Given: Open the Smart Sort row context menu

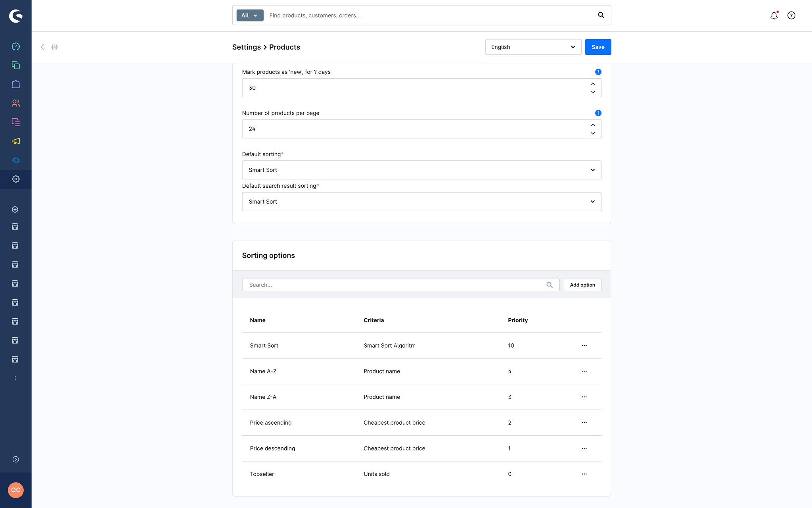Looking at the screenshot, I should pos(584,346).
